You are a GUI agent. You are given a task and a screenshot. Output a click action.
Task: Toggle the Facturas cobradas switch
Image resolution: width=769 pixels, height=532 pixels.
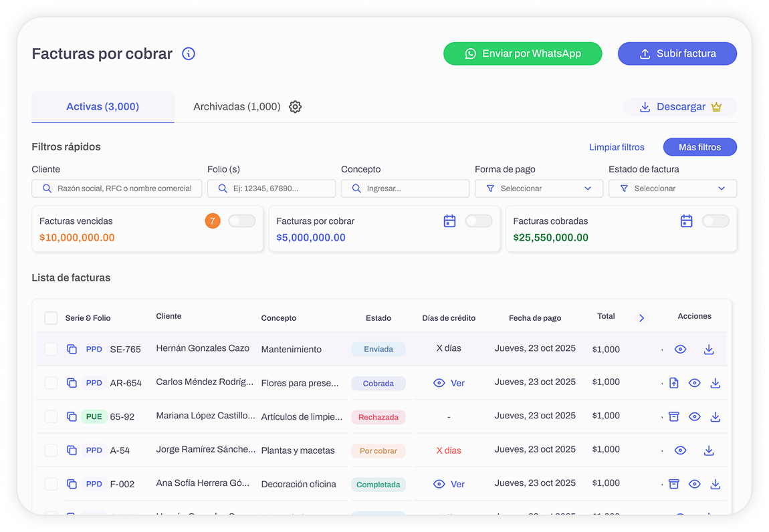point(716,221)
